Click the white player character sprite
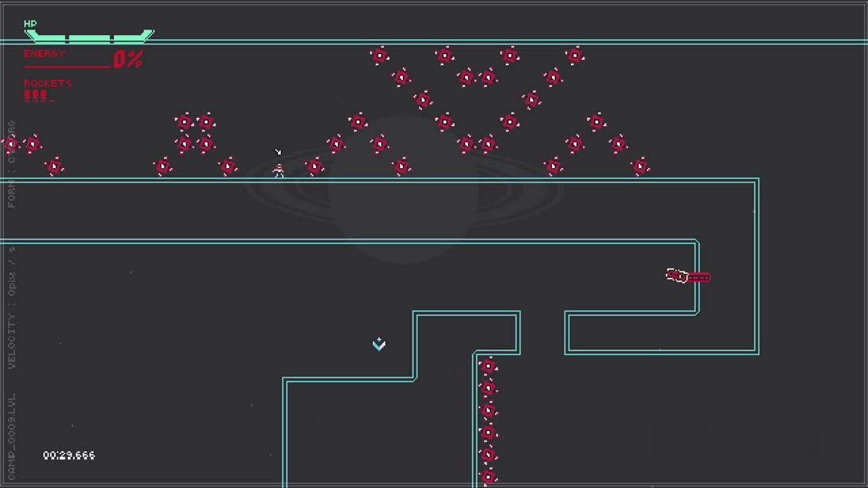This screenshot has height=488, width=868. 279,170
